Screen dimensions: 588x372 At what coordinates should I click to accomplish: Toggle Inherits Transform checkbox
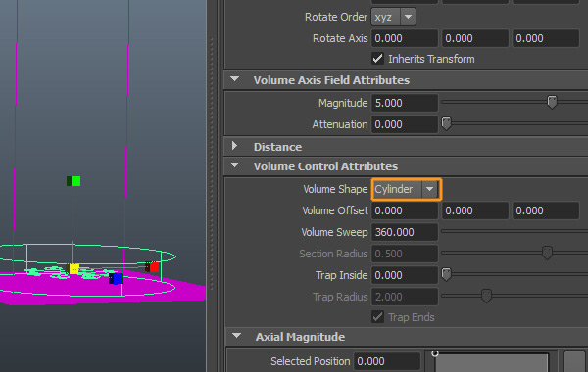pos(377,59)
